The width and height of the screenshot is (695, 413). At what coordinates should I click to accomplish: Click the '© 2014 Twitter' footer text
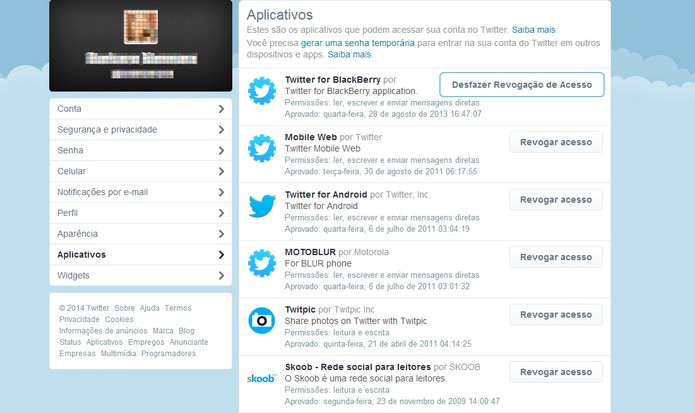tap(84, 308)
